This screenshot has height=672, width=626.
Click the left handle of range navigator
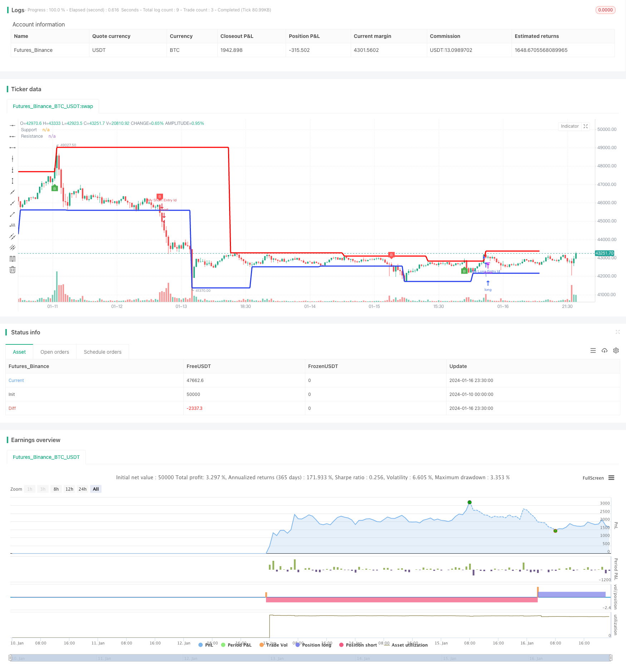[x=10, y=658]
